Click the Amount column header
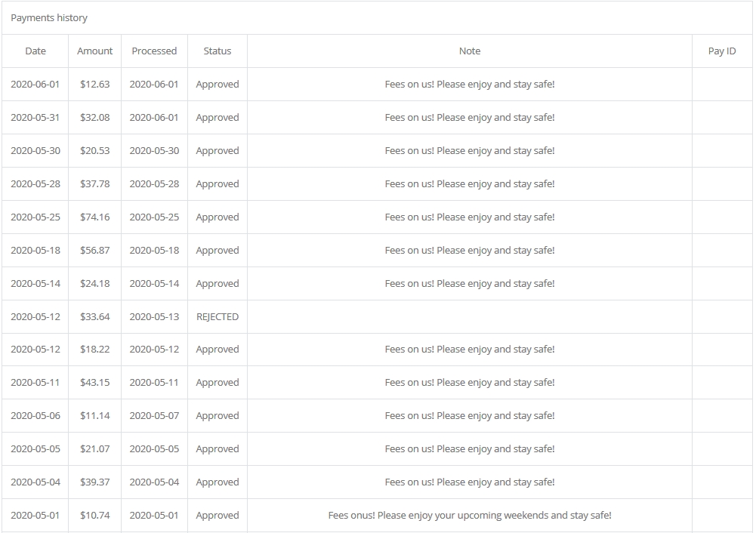 tap(94, 51)
